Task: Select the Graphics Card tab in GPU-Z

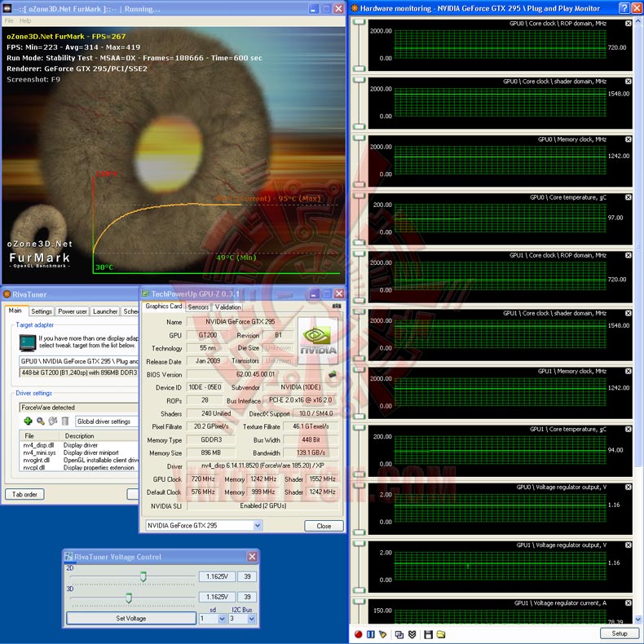Action: point(164,306)
